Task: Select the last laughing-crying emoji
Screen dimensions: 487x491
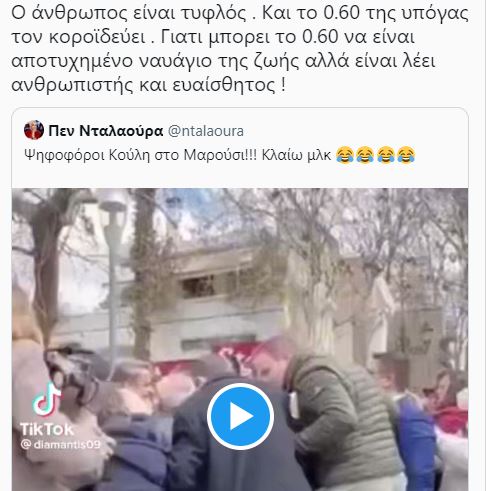Action: point(406,155)
